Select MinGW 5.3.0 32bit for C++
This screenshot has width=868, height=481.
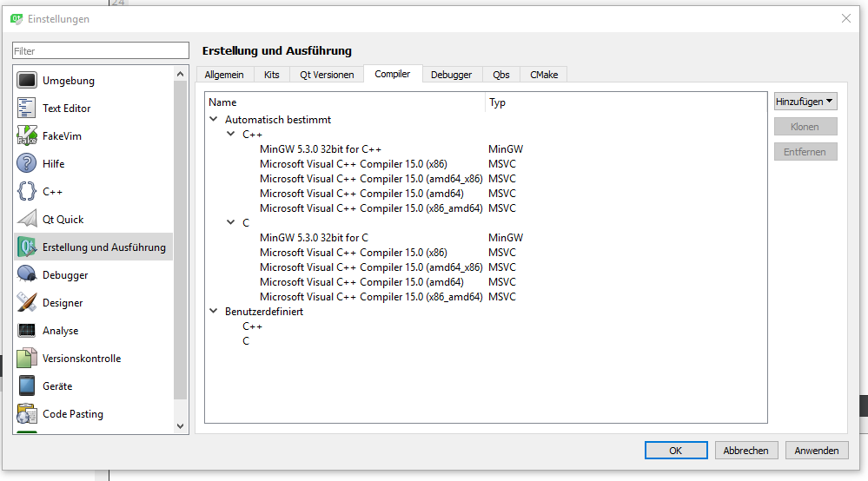coord(321,149)
